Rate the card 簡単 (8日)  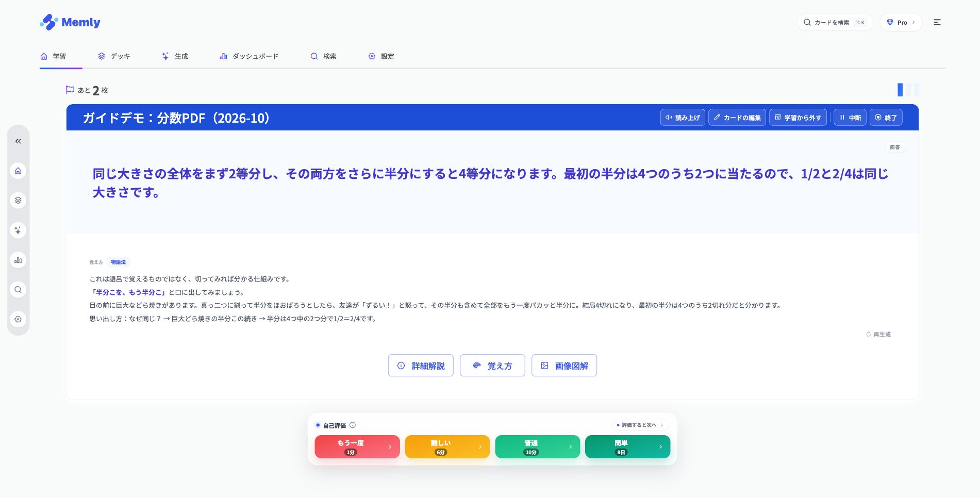click(628, 447)
